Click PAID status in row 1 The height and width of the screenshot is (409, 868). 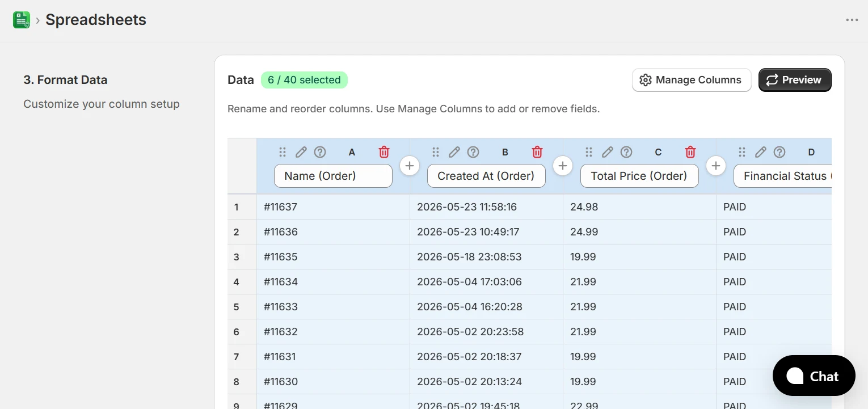[x=774, y=207]
